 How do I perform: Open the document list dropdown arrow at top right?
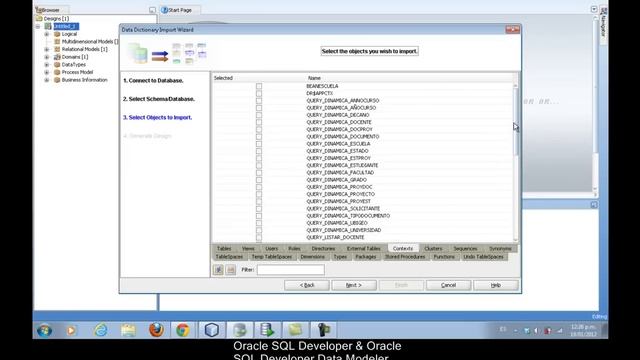(594, 9)
